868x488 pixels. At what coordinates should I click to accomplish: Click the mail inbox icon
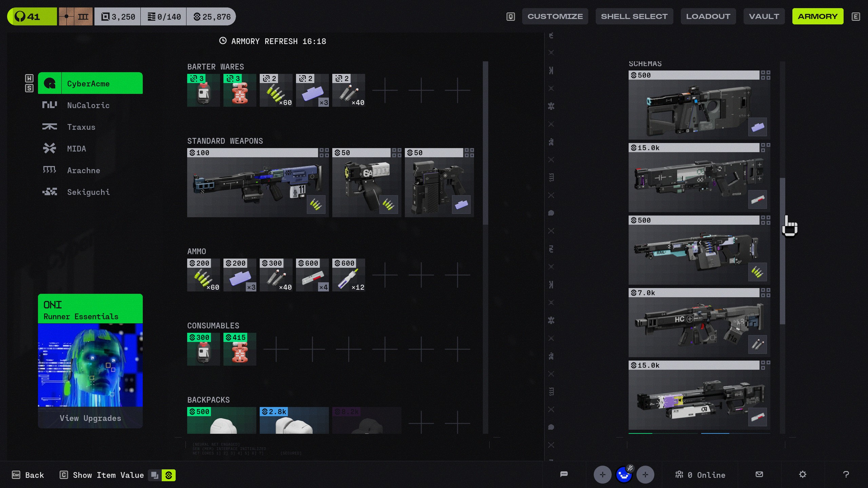tap(759, 474)
